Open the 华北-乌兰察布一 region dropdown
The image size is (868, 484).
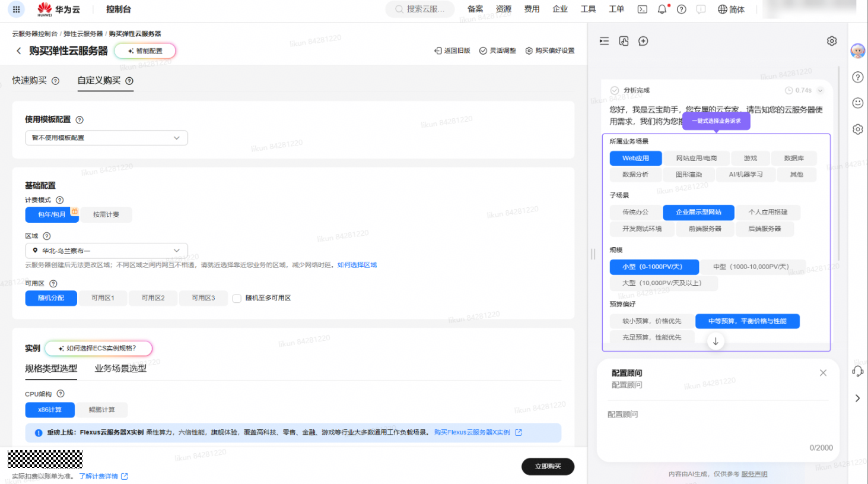107,251
